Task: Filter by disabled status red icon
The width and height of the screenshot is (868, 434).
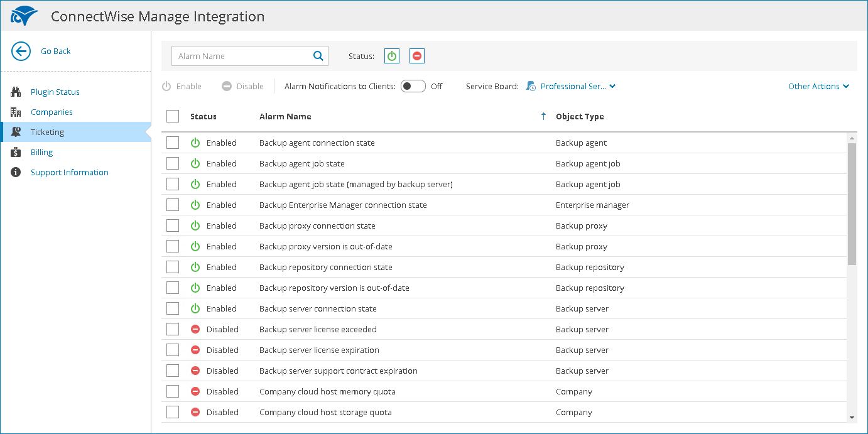Action: point(417,56)
